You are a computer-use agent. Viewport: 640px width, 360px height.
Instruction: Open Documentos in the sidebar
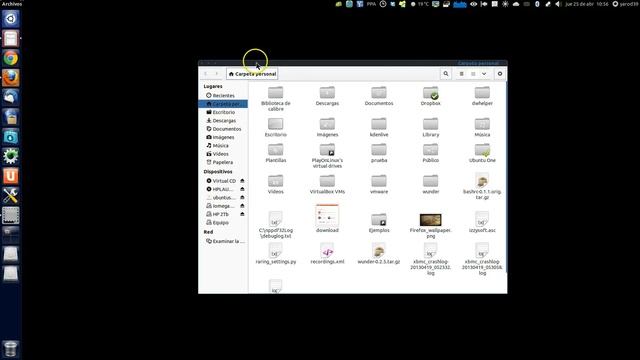[x=223, y=129]
